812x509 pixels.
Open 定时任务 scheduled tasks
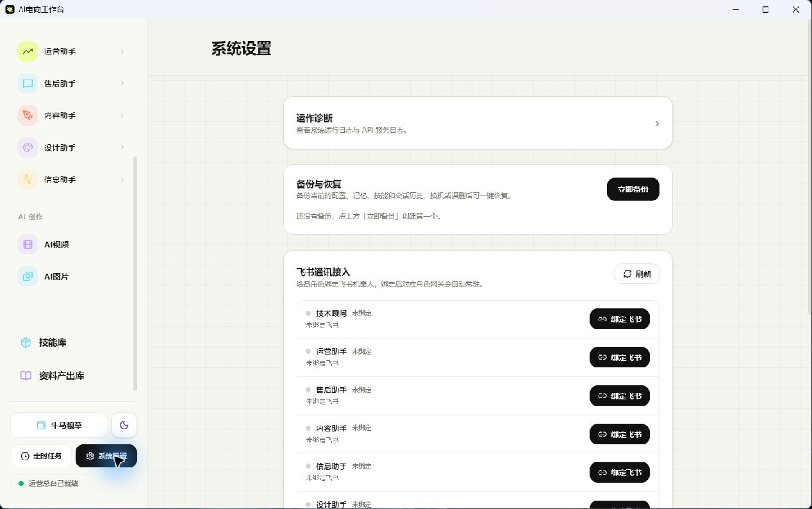pos(41,456)
